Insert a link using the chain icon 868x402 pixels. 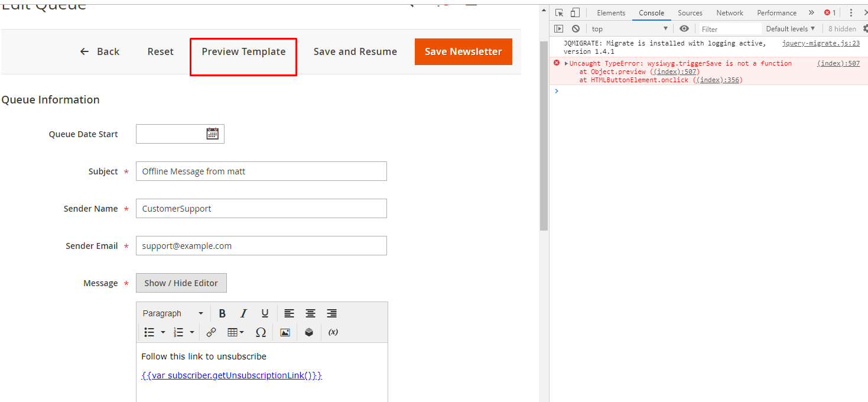click(x=211, y=332)
